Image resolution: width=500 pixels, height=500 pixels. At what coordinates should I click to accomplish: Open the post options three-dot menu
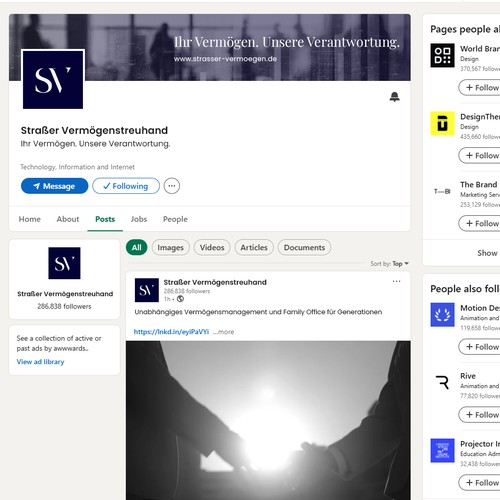(x=396, y=281)
